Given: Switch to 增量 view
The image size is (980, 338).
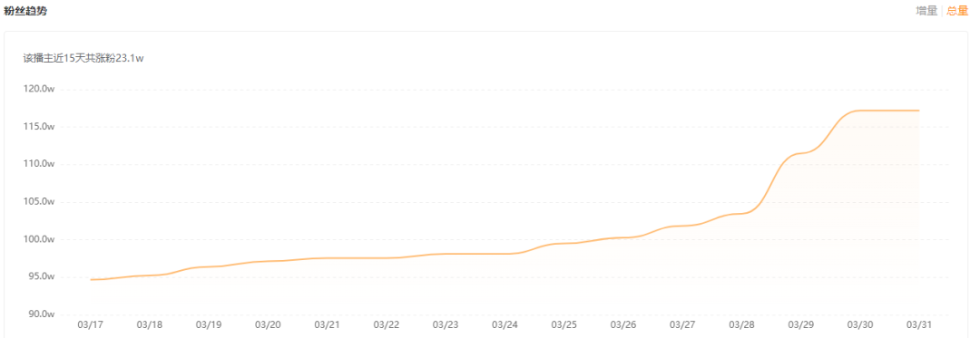Looking at the screenshot, I should [926, 11].
